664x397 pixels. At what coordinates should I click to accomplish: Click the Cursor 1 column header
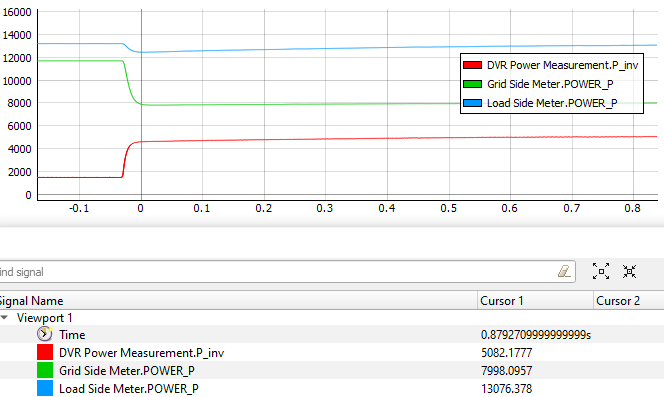click(x=535, y=300)
